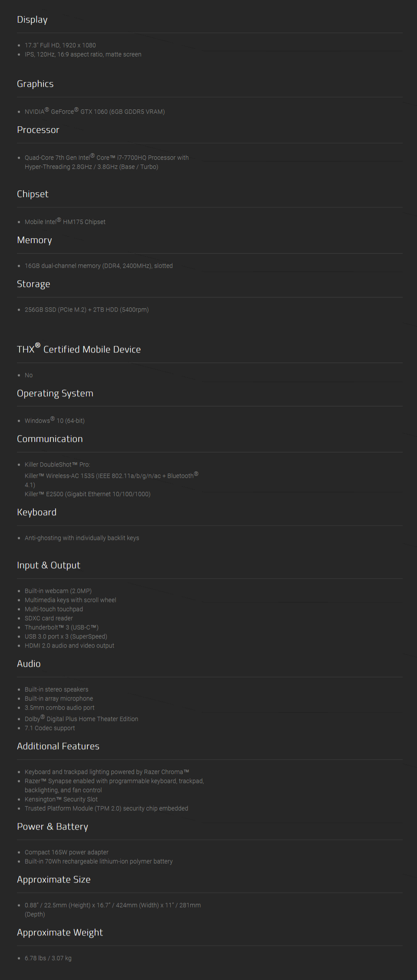Click the Power & Battery heading

[53, 826]
